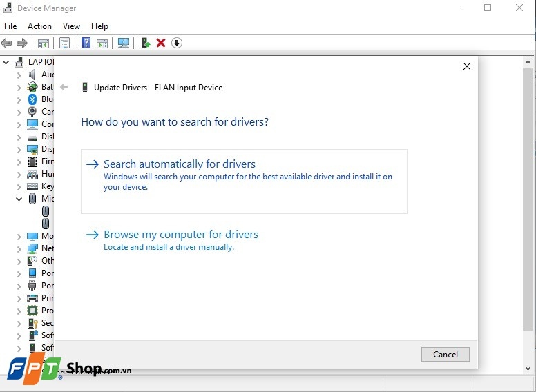The height and width of the screenshot is (392, 536).
Task: Select the Network adapters category icon
Action: pos(32,248)
